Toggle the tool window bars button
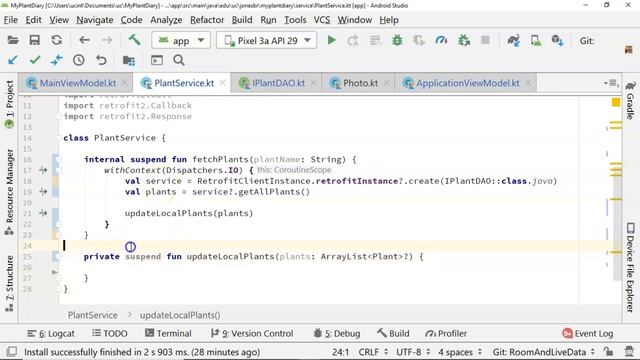The height and width of the screenshot is (360, 640). [x=12, y=351]
